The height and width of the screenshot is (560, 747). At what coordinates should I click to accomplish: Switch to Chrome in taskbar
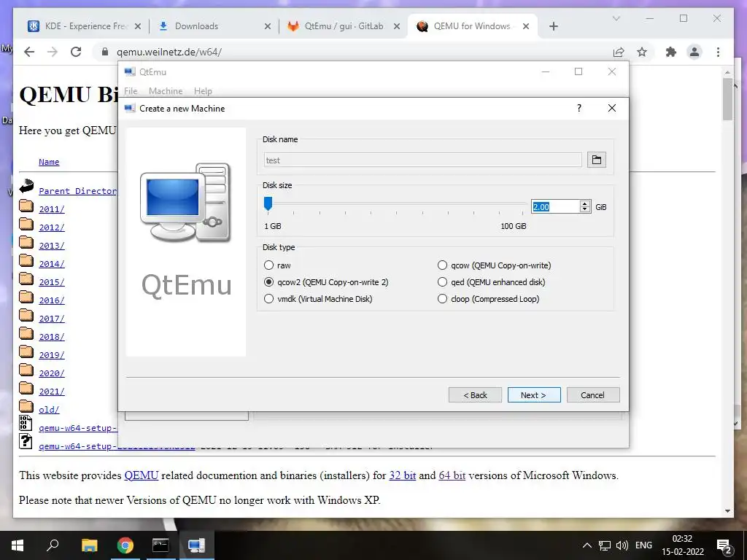click(125, 545)
